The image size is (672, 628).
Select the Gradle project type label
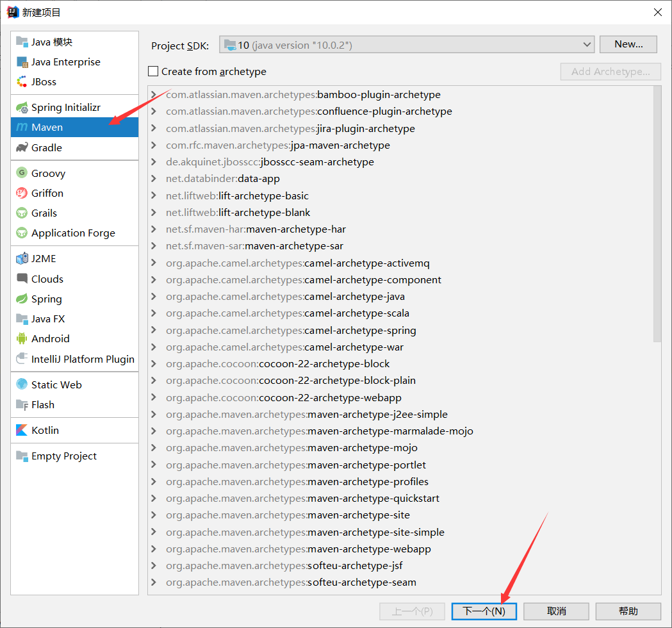point(47,147)
